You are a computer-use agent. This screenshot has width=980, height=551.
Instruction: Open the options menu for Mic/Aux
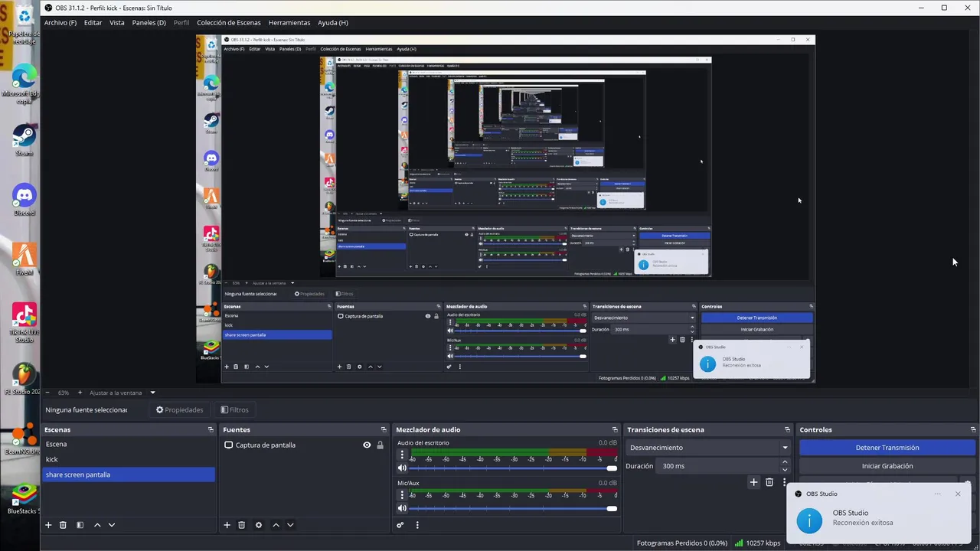point(402,495)
